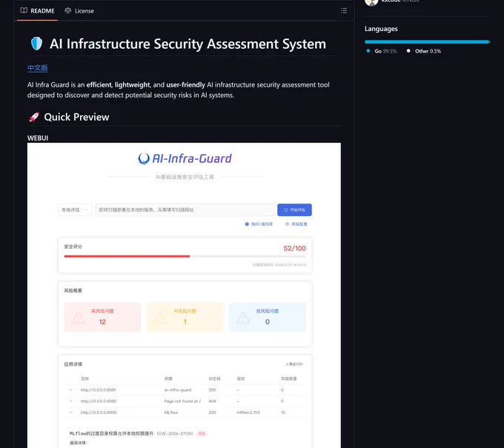Click the Go 99.5% language entry
This screenshot has height=448, width=504.
point(382,51)
